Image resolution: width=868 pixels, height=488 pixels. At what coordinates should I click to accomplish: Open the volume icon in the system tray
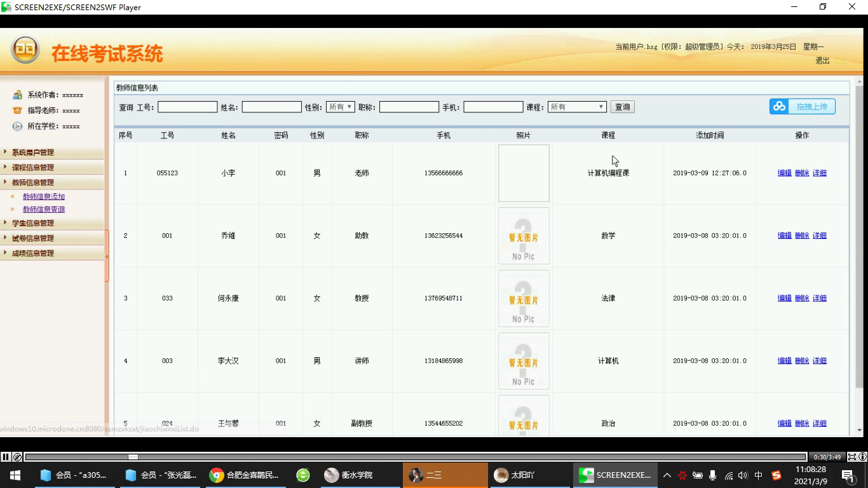pyautogui.click(x=743, y=475)
